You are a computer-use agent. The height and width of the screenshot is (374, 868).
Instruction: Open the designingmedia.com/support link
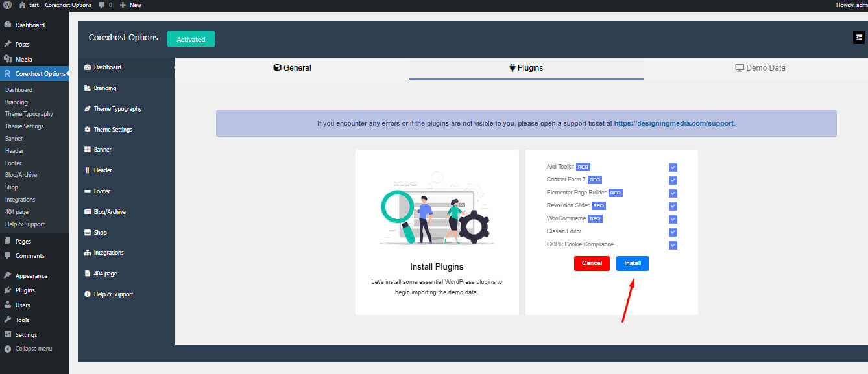(x=674, y=123)
